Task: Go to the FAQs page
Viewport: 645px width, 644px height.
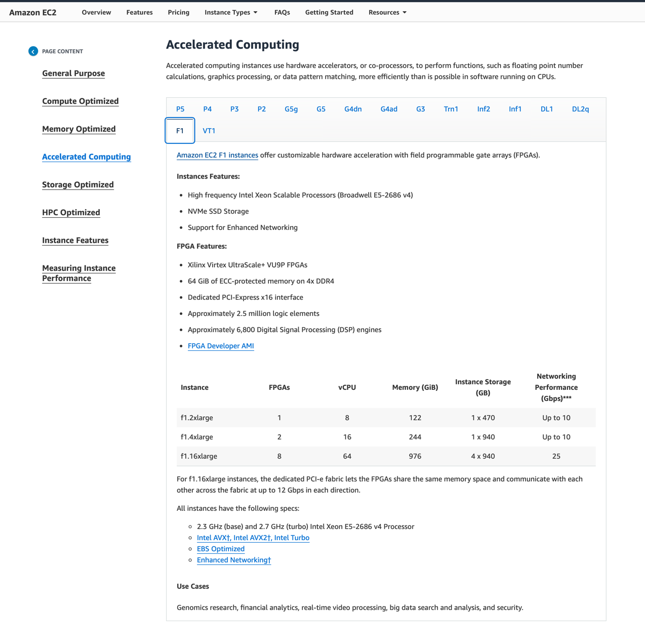Action: coord(282,12)
